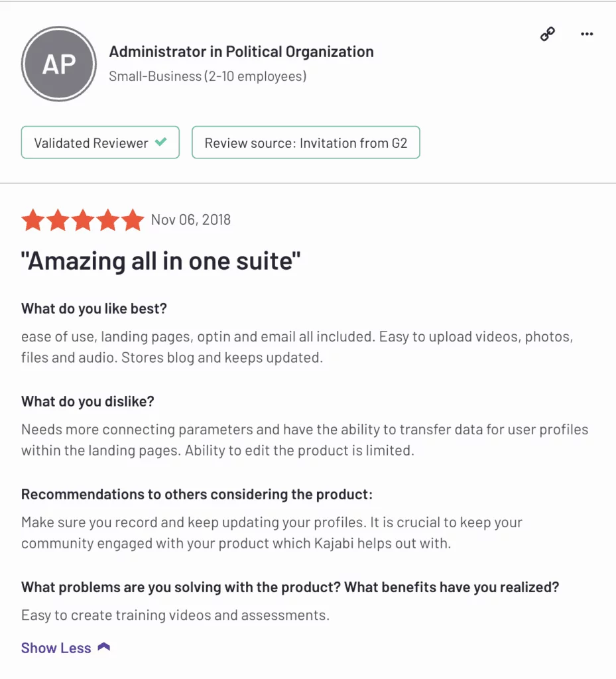Click the upward chevron beside Show Less
Screen dimensions: 616x679
[x=104, y=647]
